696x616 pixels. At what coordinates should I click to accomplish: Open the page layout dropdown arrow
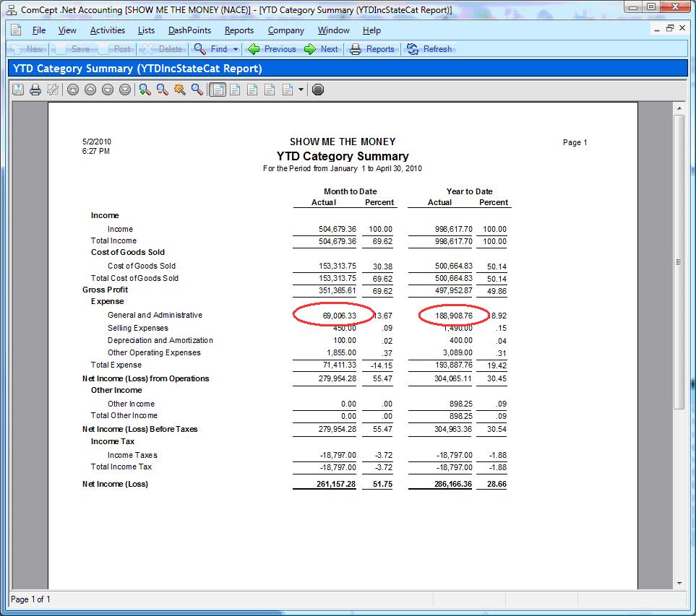click(301, 90)
